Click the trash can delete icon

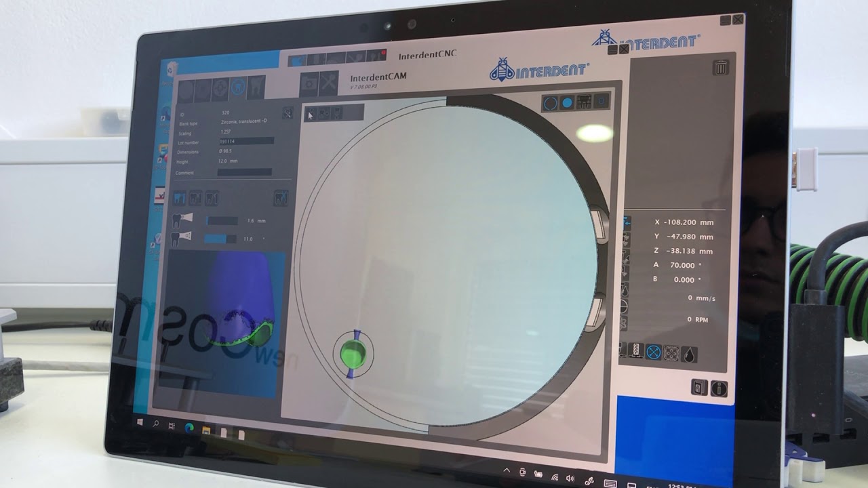click(721, 67)
